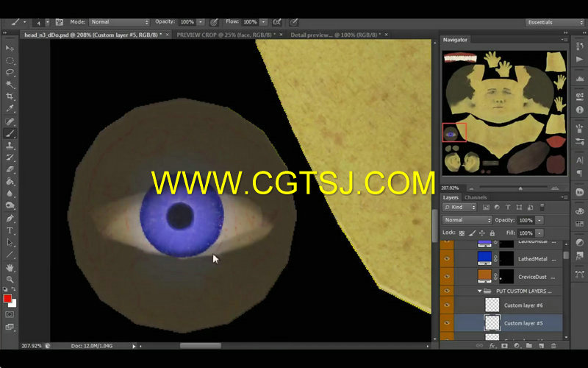
Task: Switch to head_n3_dDo.psd document tab
Action: (93, 35)
